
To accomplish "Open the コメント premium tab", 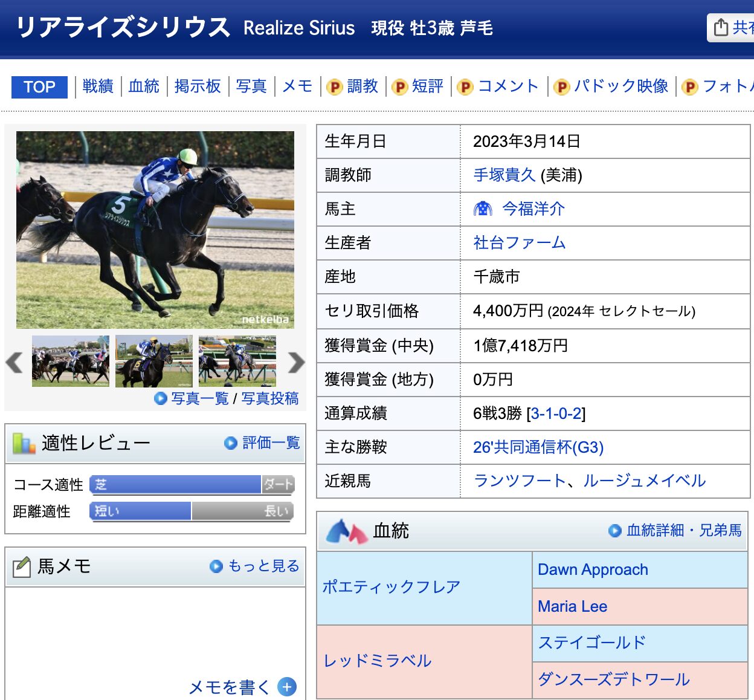I will click(x=508, y=86).
